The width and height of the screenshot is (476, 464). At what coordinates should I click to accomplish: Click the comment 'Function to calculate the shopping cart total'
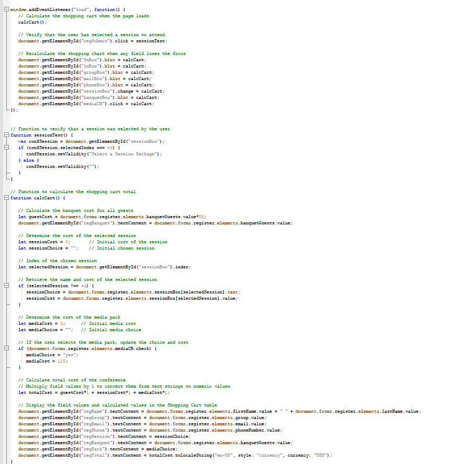tap(73, 191)
